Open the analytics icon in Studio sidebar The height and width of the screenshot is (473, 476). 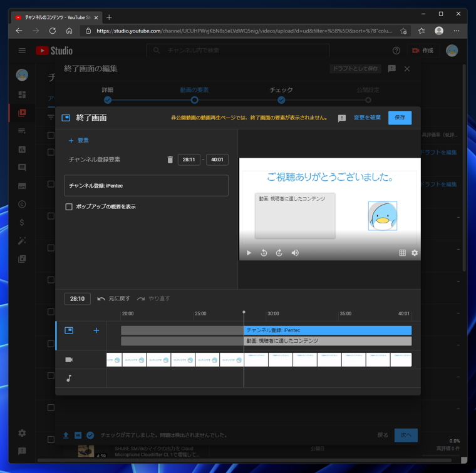click(22, 149)
